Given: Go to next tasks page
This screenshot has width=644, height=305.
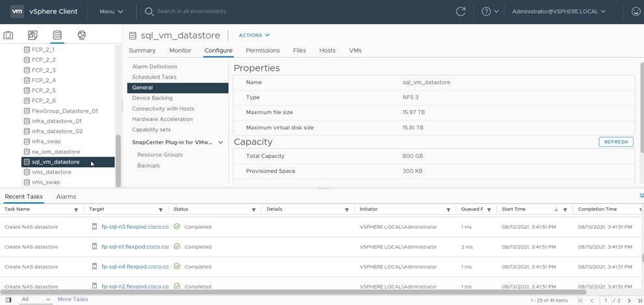Looking at the screenshot, I should [x=629, y=300].
